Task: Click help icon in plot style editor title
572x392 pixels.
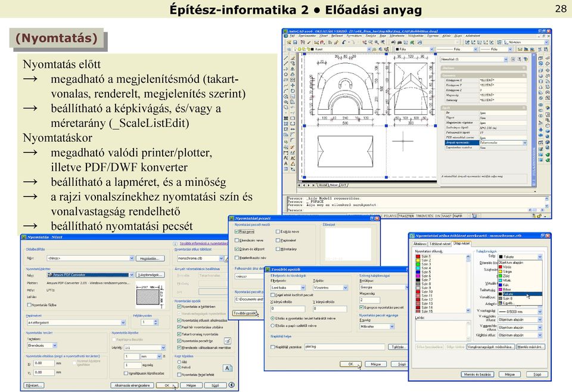Action: click(x=542, y=236)
